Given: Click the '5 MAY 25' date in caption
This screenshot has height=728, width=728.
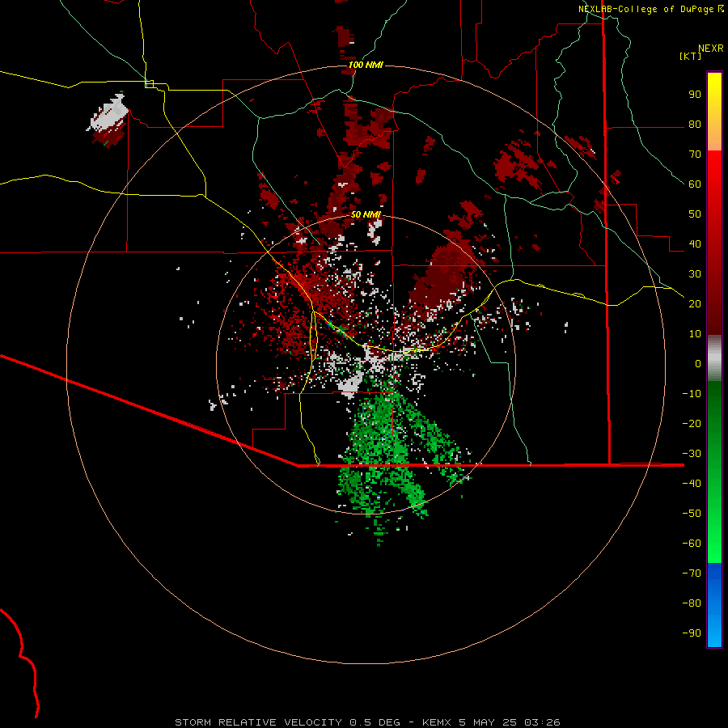Looking at the screenshot, I should pyautogui.click(x=488, y=722).
